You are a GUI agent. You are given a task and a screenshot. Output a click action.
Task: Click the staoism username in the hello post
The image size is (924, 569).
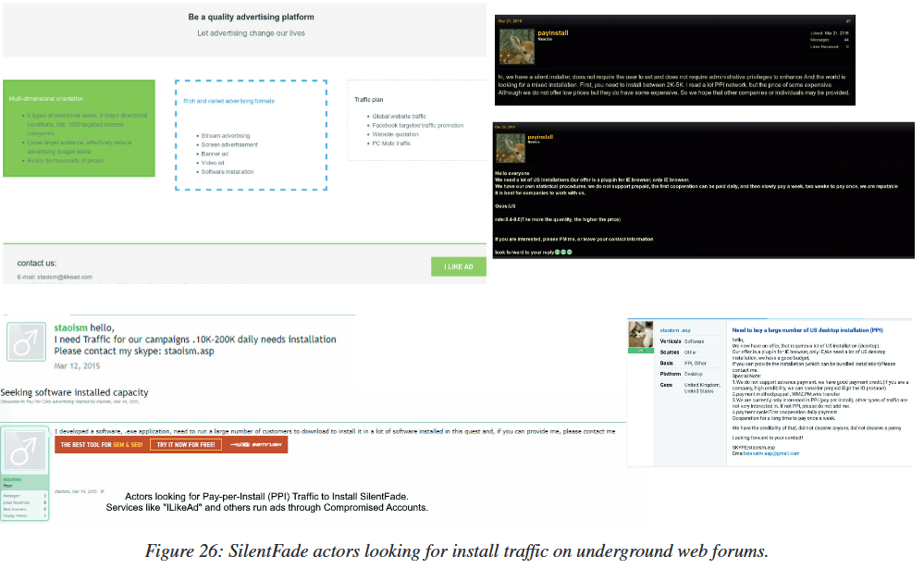(x=70, y=328)
